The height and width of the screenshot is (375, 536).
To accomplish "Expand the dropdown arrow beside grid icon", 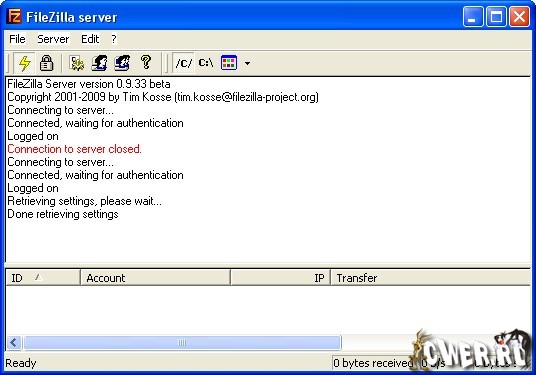I will pyautogui.click(x=247, y=64).
